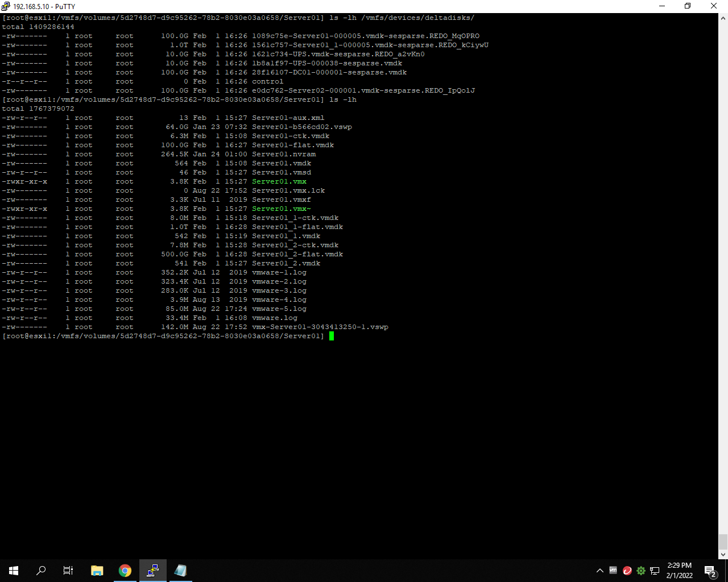Click Server01-b566cd02.vswp filename
This screenshot has width=728, height=582.
click(x=302, y=127)
